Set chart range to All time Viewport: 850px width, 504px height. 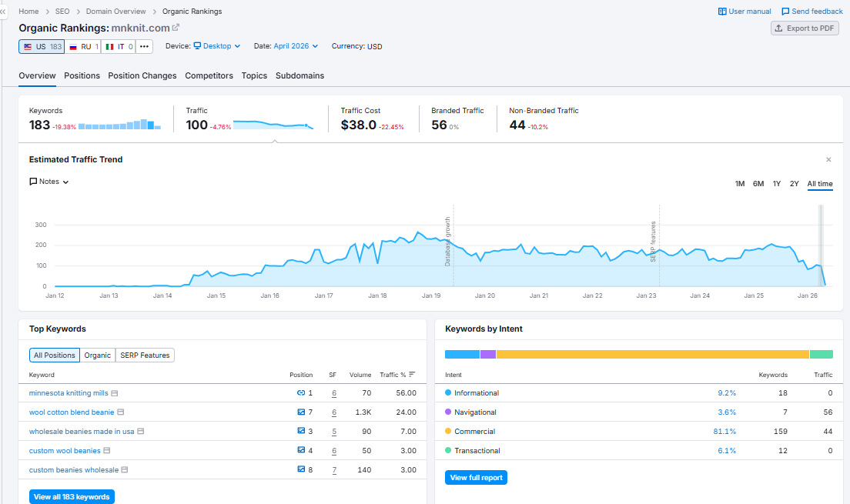click(x=820, y=184)
